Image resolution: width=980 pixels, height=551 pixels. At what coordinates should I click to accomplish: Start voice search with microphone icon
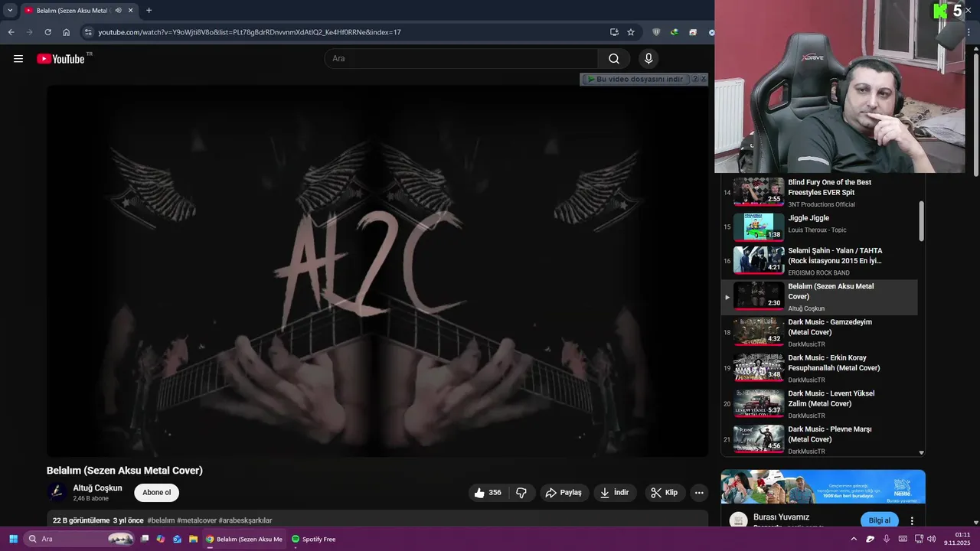[648, 59]
